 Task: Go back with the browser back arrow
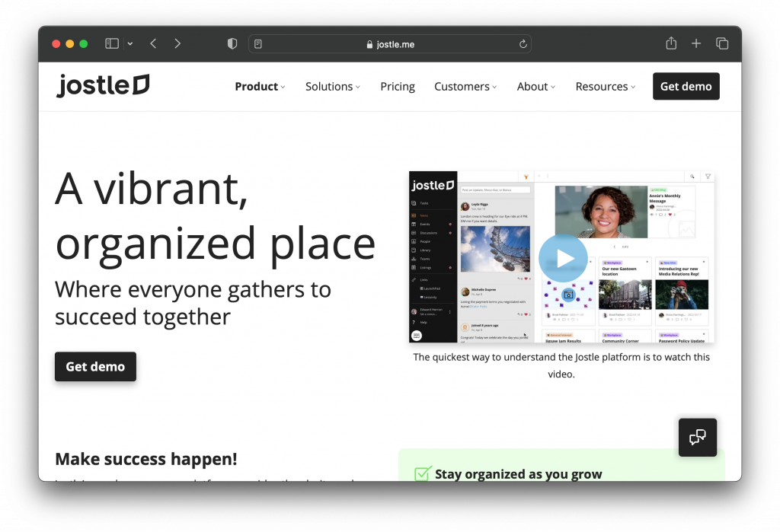pos(153,43)
